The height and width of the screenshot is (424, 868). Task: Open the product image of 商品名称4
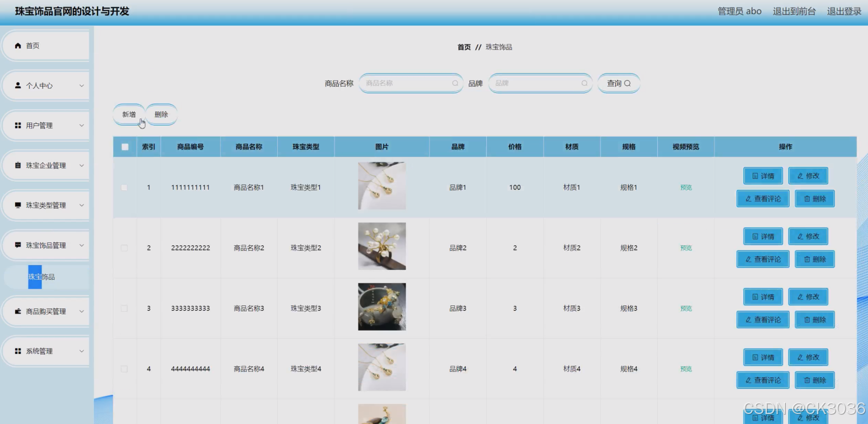point(382,367)
